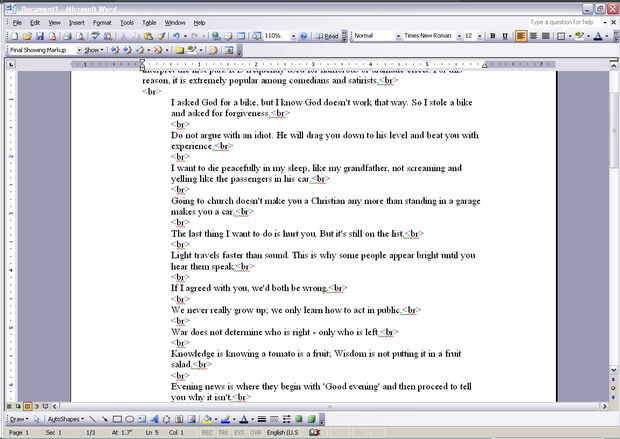The image size is (620, 439).
Task: Select the Line drawing tool
Action: [92, 419]
